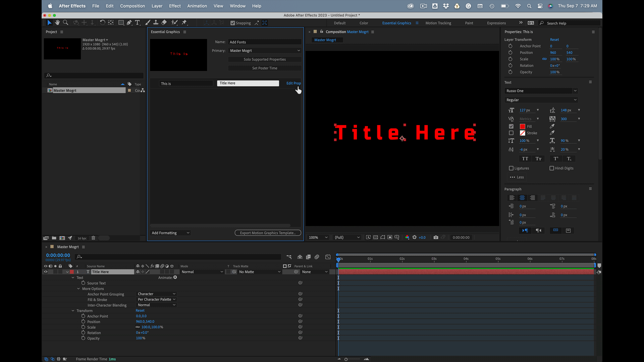Enable Snapping in the toolbar
Image resolution: width=644 pixels, height=362 pixels.
[233, 23]
